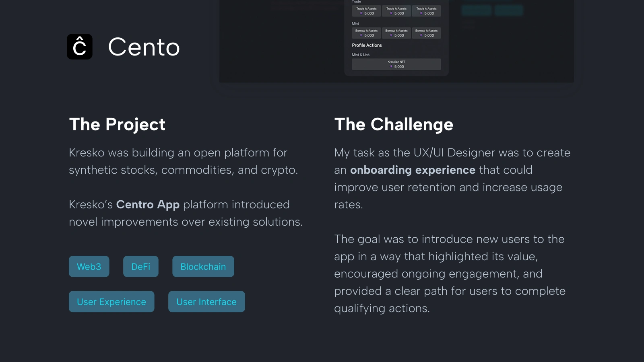Click the bold onboarding experience text

point(413,170)
